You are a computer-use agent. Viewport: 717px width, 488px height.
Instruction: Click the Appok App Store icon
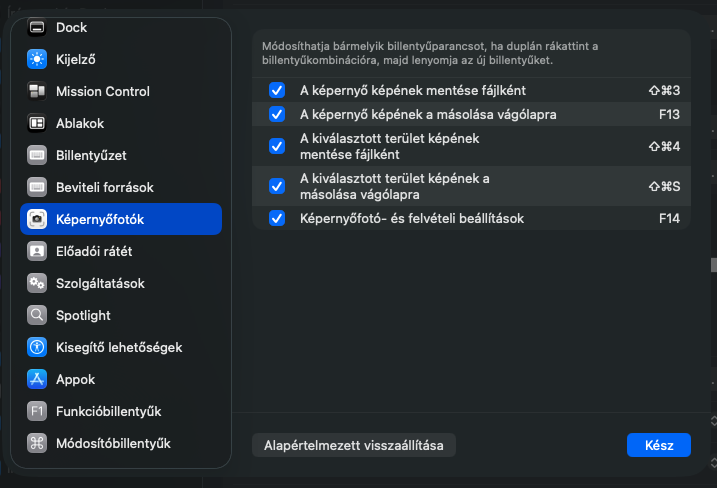[37, 379]
